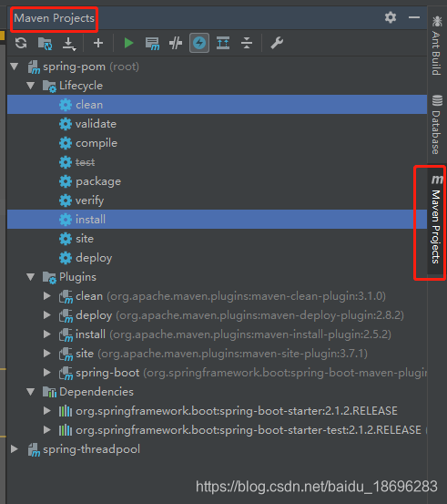The width and height of the screenshot is (447, 504).
Task: Select the maven-deploy-plugin:2.8.2 row
Action: [217, 315]
